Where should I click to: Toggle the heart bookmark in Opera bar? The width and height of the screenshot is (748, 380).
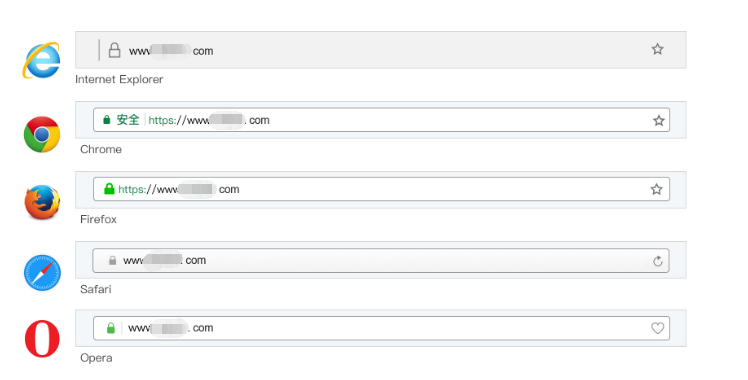(657, 328)
